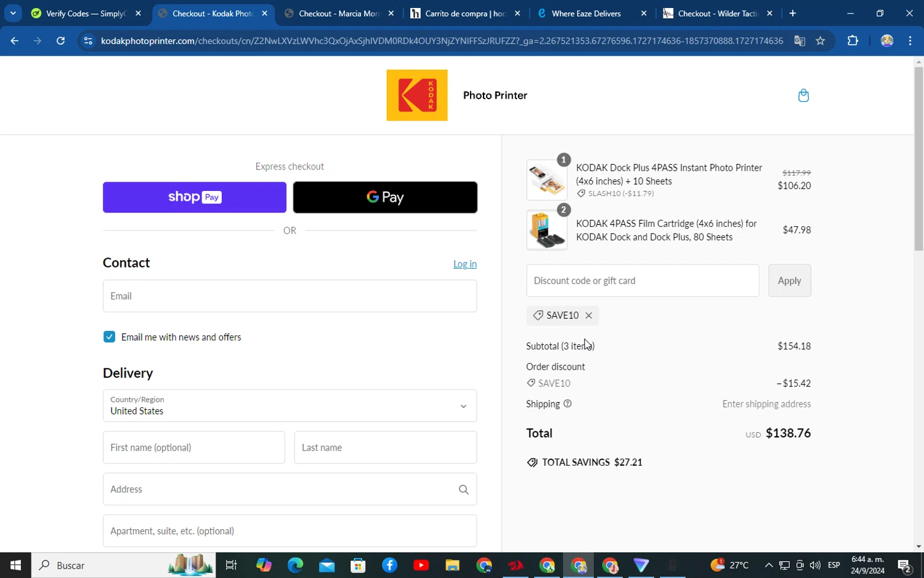Click the Discount code or gift card field
924x578 pixels.
point(642,281)
